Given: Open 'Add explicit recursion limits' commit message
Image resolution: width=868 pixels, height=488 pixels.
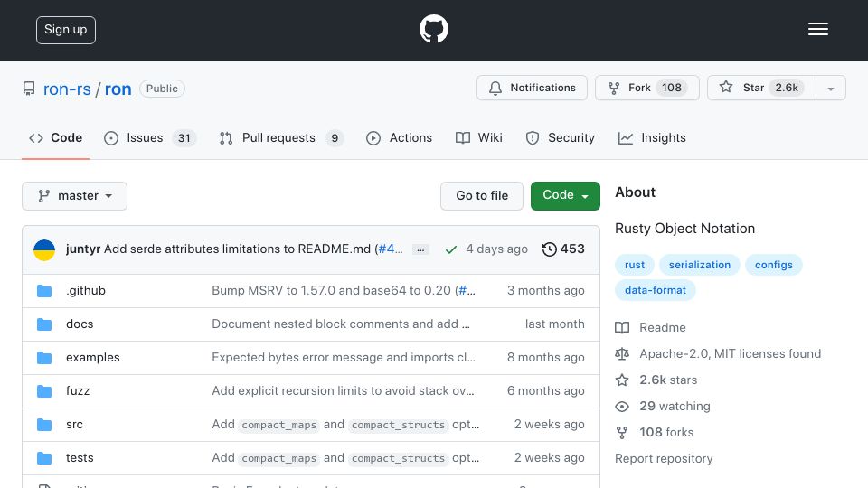Looking at the screenshot, I should pos(343,390).
